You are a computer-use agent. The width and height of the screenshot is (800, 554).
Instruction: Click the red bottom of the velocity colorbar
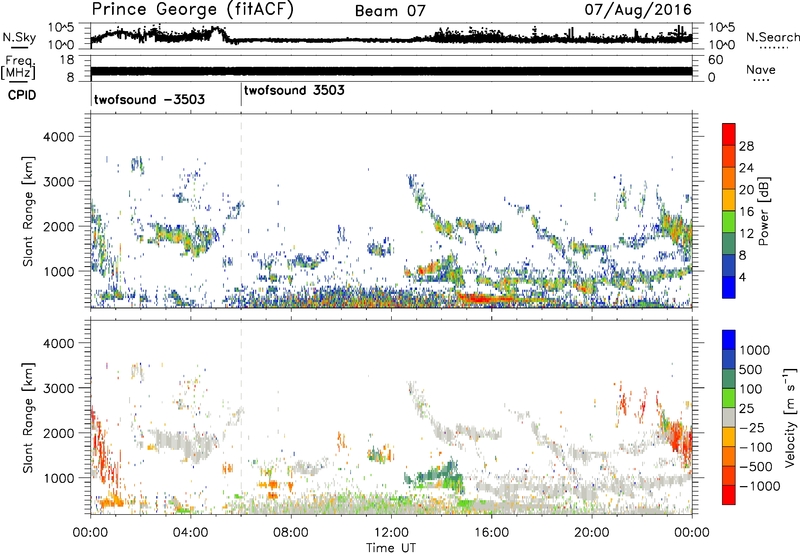pos(729,495)
